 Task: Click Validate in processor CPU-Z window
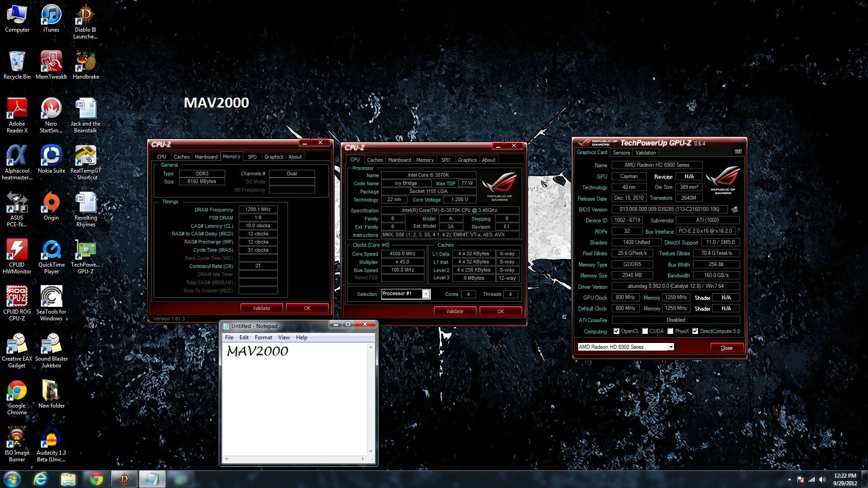[455, 311]
